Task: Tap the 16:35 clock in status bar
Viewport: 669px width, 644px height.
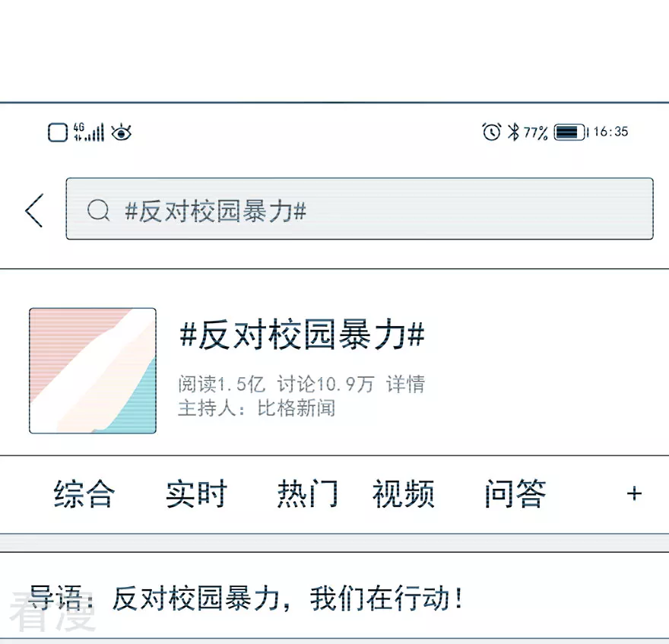Action: (610, 132)
